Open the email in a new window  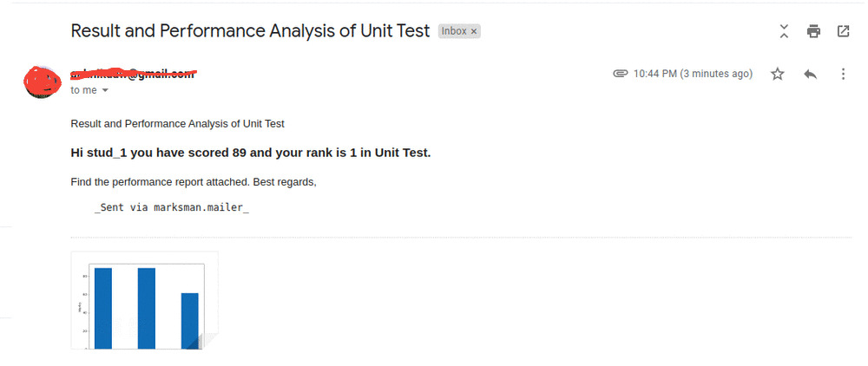pos(843,31)
